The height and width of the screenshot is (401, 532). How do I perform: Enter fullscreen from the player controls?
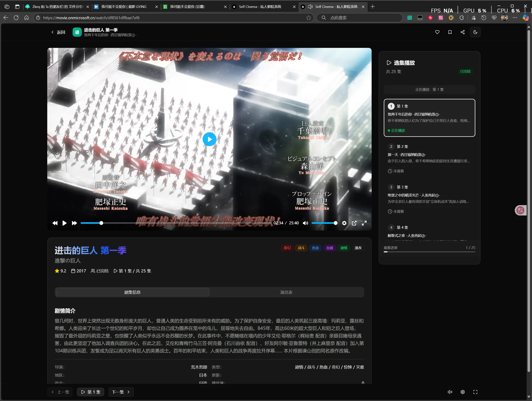pos(364,223)
